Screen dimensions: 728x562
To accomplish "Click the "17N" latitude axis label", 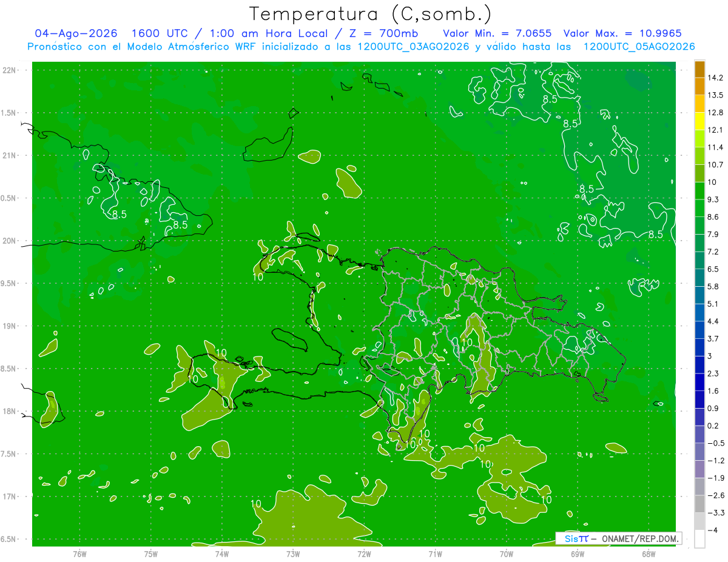I will [10, 497].
